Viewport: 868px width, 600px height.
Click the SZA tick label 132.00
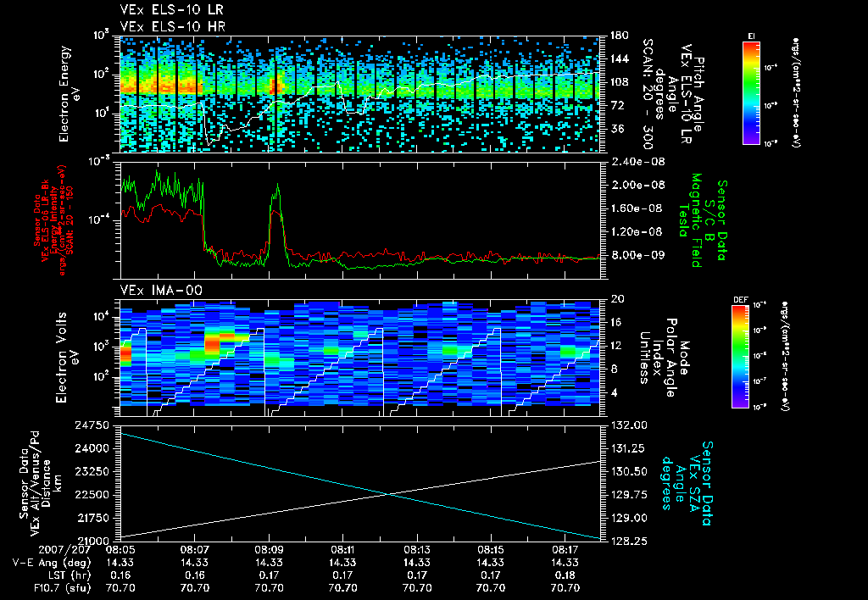[x=628, y=425]
